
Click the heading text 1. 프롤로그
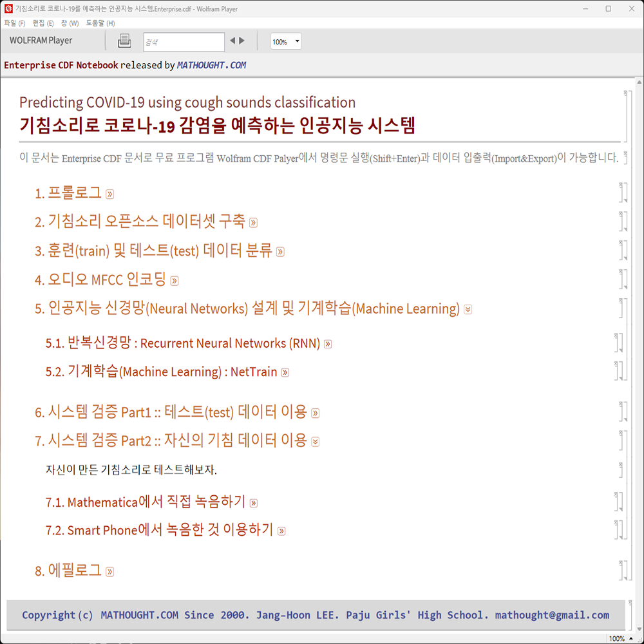tap(68, 193)
